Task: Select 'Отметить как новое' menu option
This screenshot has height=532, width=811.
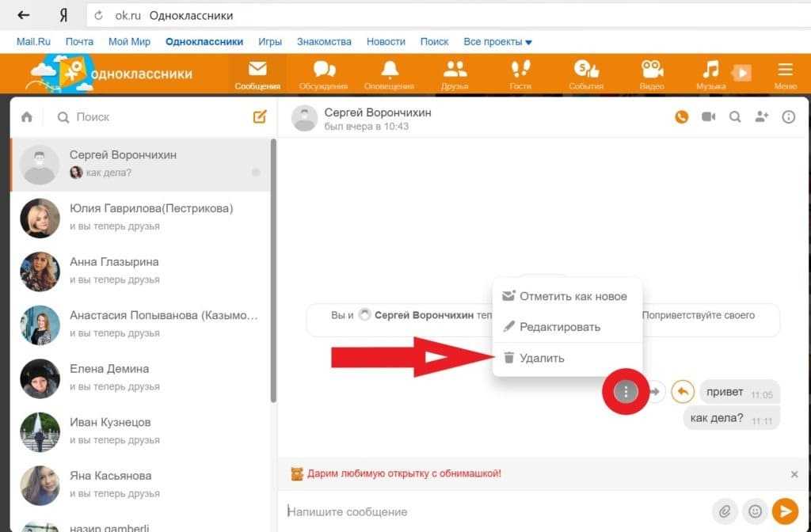Action: click(573, 296)
